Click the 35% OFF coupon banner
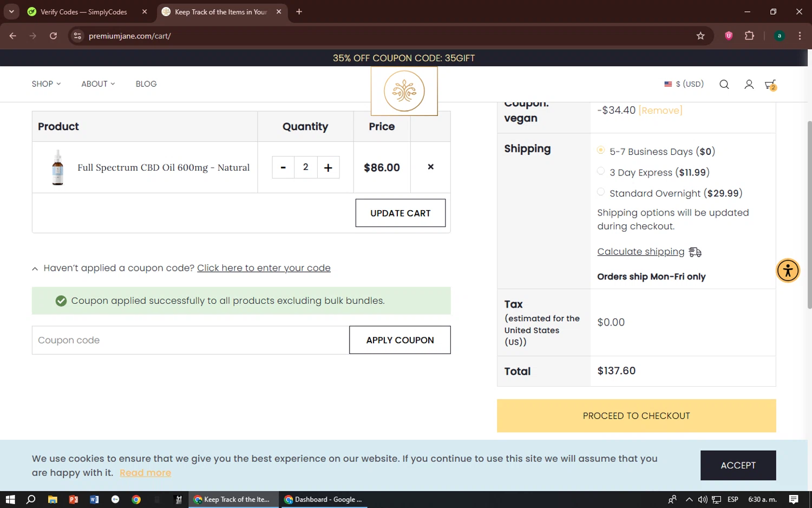The height and width of the screenshot is (508, 812). coord(404,58)
